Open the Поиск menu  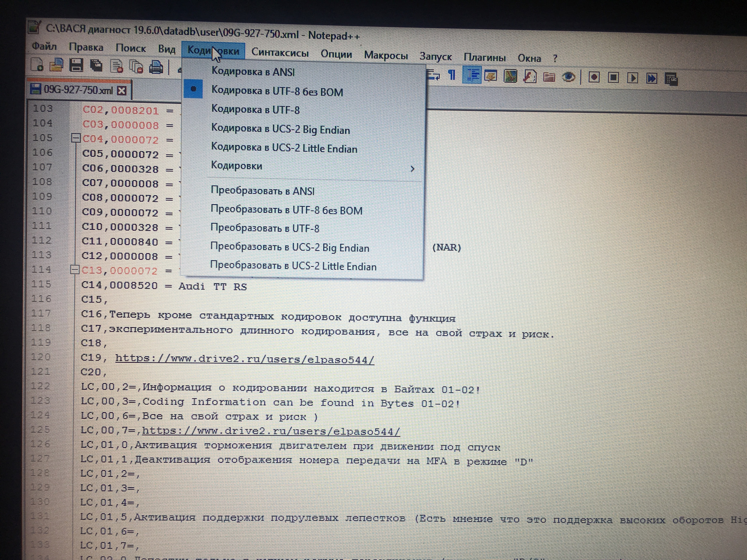[x=131, y=48]
